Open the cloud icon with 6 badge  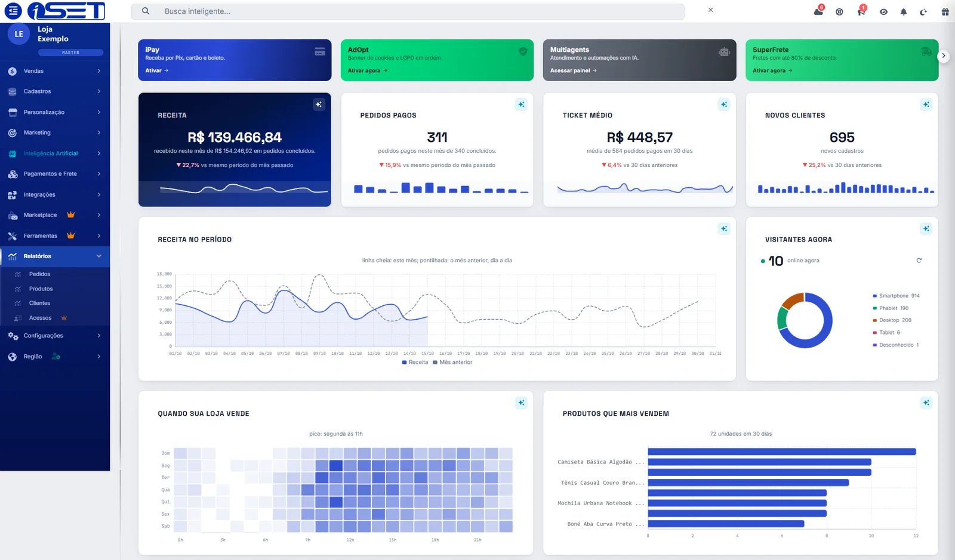point(818,11)
